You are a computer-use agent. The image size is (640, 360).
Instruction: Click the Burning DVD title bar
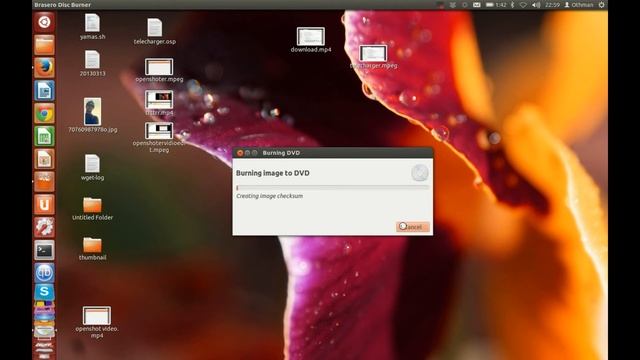click(333, 153)
